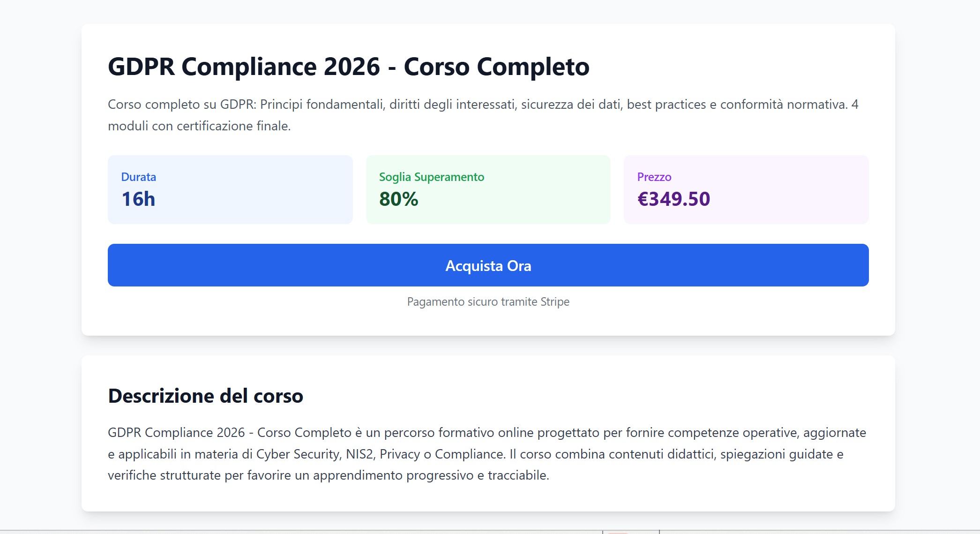The width and height of the screenshot is (980, 534).
Task: Click the Prezzo €349.50 card
Action: (x=746, y=189)
